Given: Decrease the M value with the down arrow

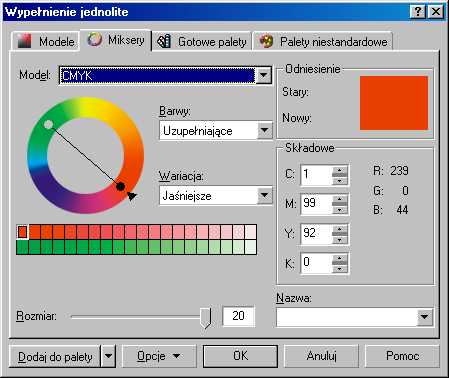Looking at the screenshot, I should 340,209.
